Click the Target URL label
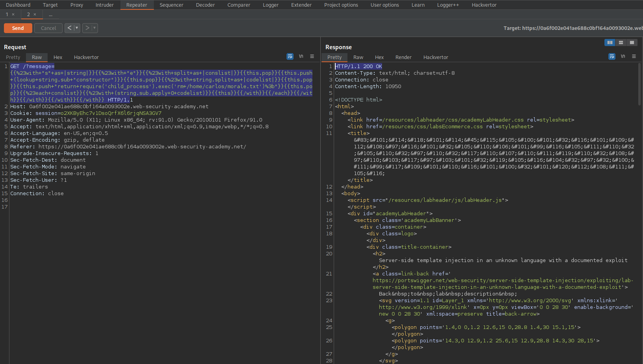Screen dimensions: 643x364 [x=573, y=28]
